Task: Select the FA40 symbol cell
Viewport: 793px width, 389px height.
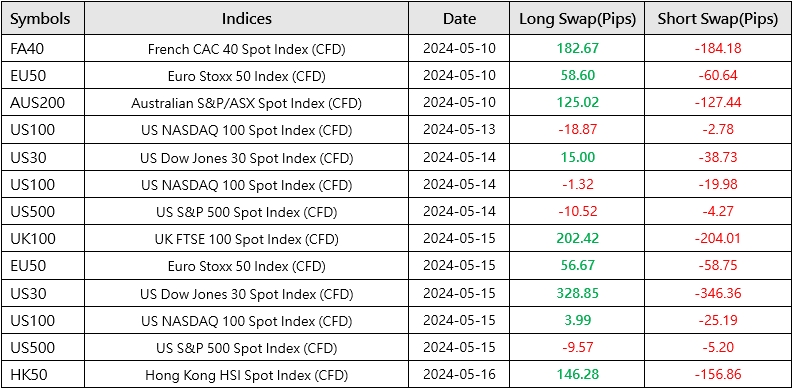Action: click(x=43, y=49)
